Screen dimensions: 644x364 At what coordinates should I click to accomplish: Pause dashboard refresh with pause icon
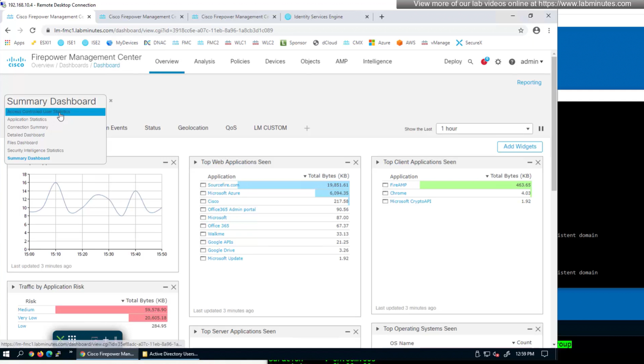541,129
